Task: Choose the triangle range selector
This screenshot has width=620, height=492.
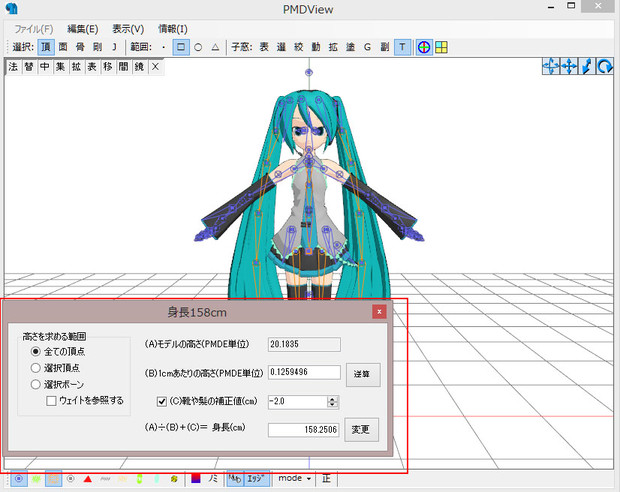Action: tap(215, 47)
